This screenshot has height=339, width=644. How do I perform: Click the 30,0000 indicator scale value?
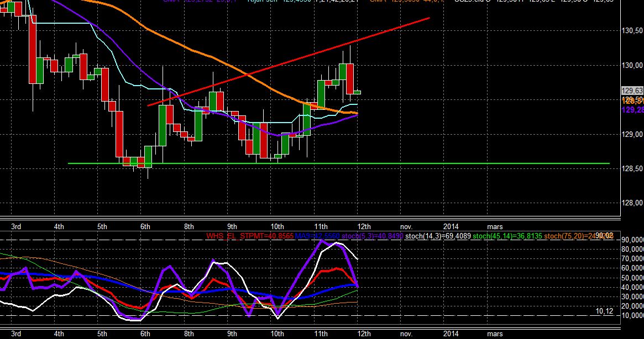pos(633,296)
